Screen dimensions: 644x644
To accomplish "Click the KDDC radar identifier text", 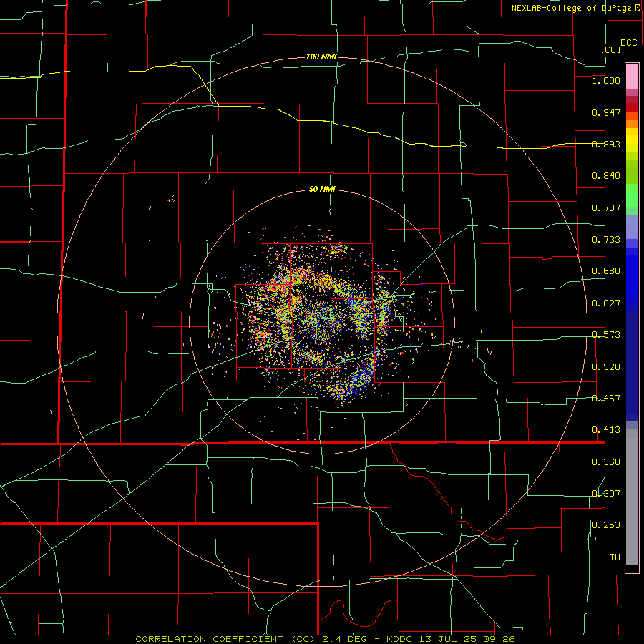I will (x=401, y=639).
